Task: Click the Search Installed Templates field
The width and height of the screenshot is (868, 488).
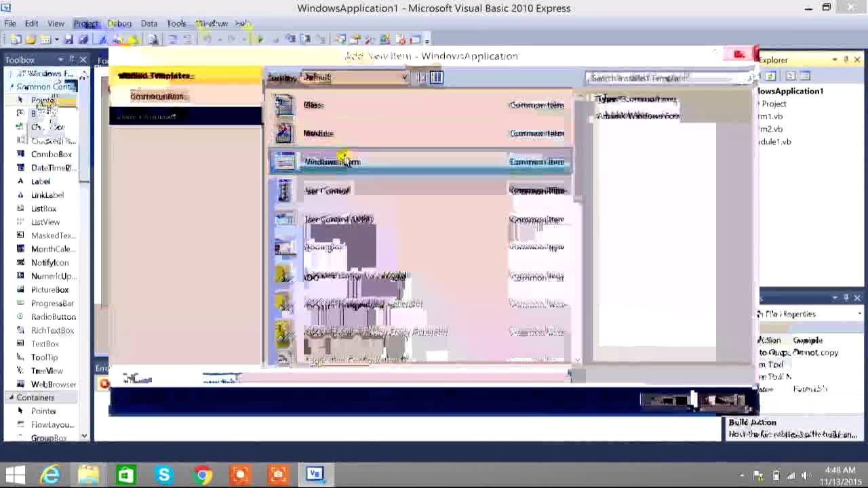Action: coord(670,78)
